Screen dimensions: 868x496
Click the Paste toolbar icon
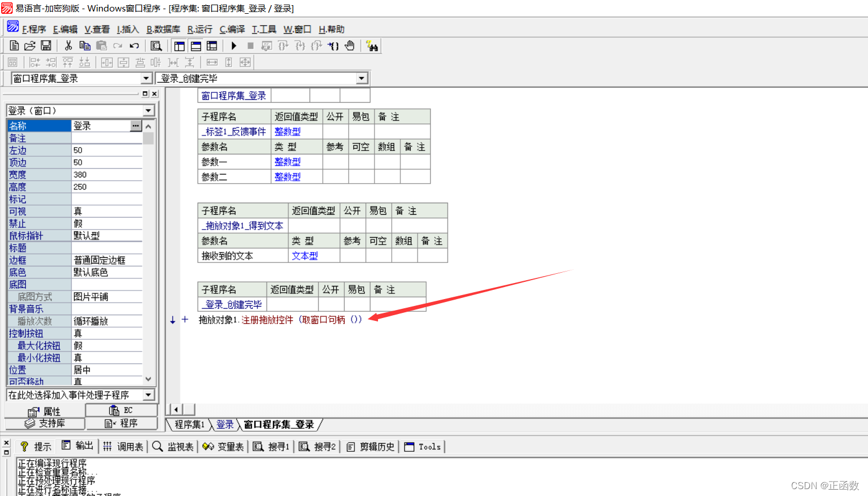click(x=102, y=46)
